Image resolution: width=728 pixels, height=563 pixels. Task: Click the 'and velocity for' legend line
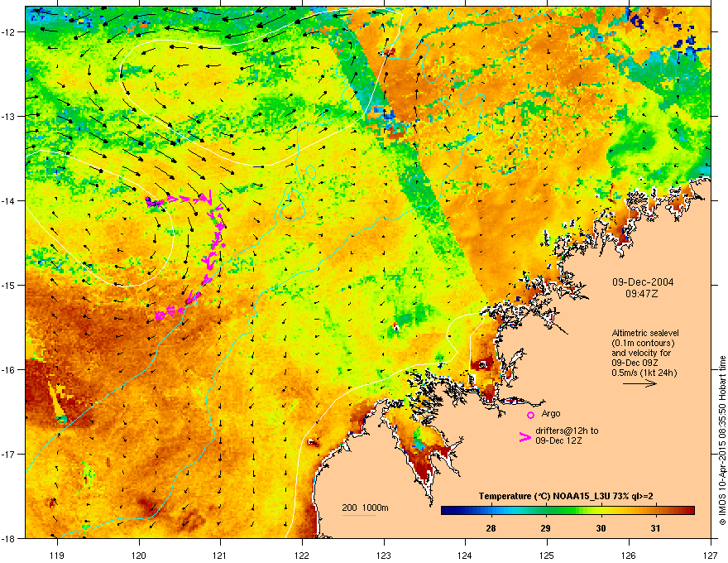coord(641,353)
